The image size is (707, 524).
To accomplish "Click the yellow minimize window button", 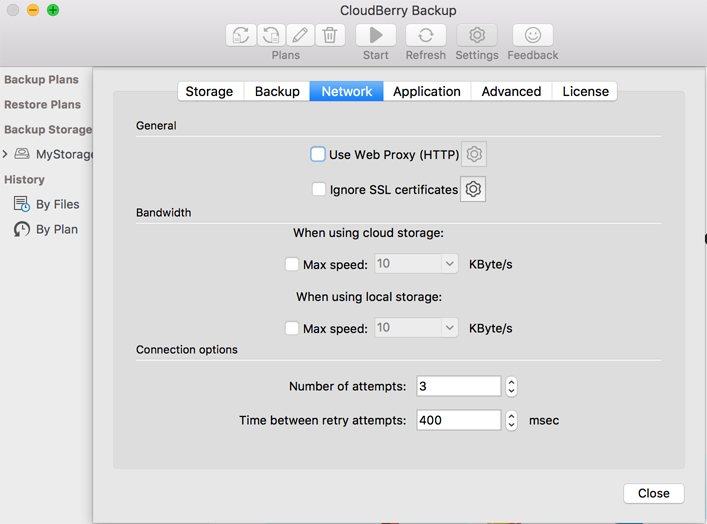I will click(33, 10).
